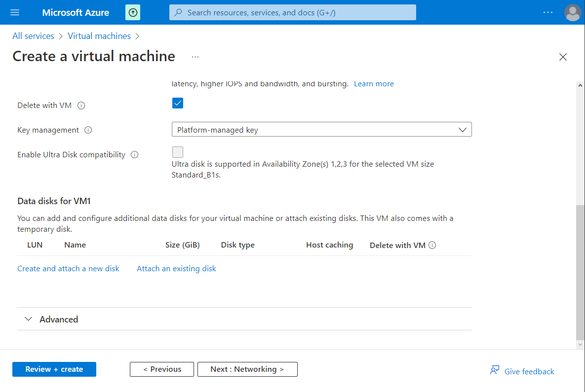Click the Enable Ultra Disk compatibility label
The height and width of the screenshot is (392, 585).
[71, 155]
